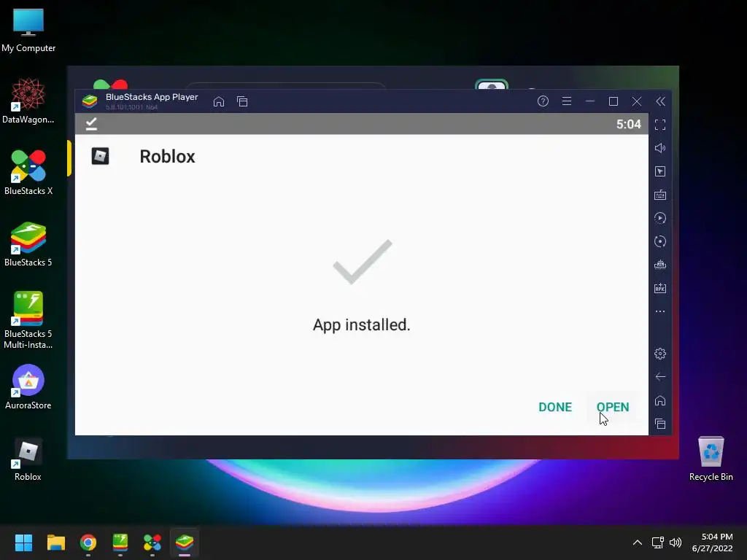Open keyboard game controls icon

tap(660, 195)
